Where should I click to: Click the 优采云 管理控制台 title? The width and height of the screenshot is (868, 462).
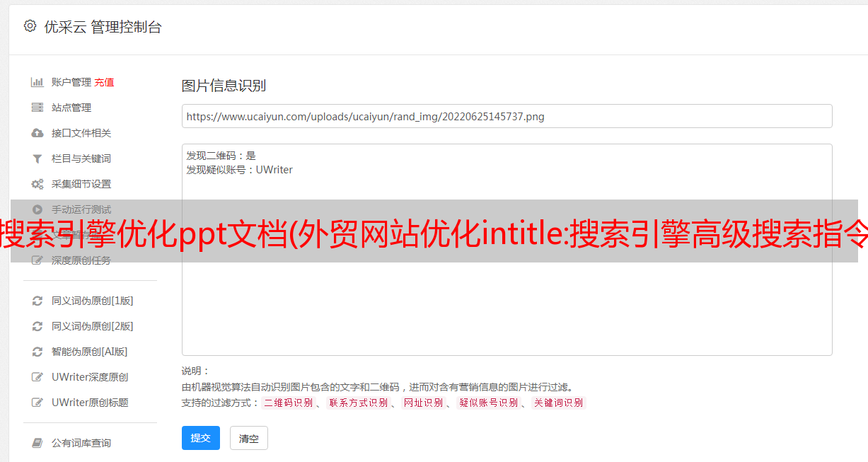(x=103, y=27)
